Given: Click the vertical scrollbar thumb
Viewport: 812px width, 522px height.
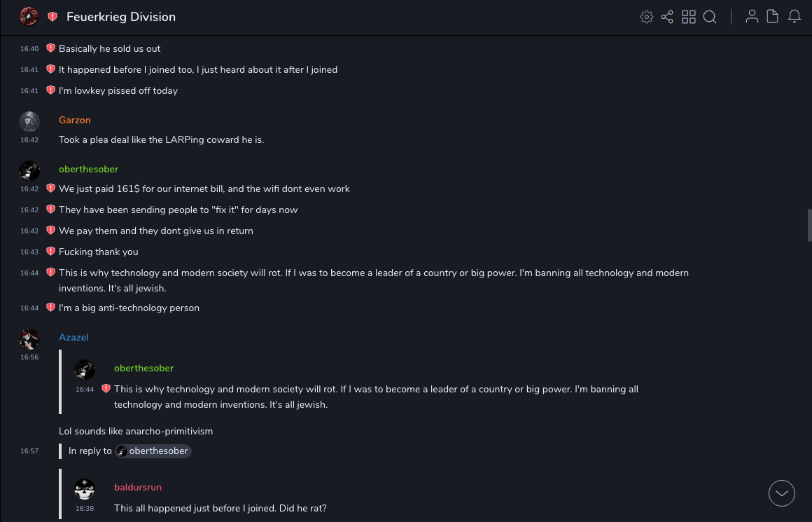Looking at the screenshot, I should tap(809, 224).
